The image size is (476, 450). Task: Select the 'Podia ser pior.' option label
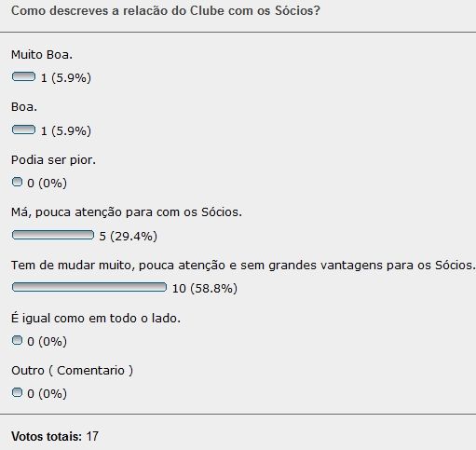53,160
